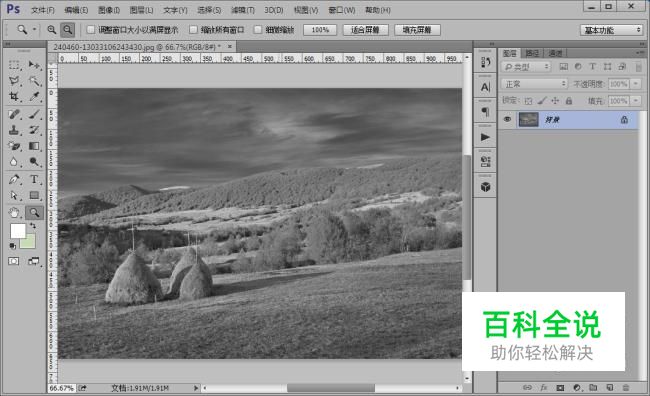The height and width of the screenshot is (396, 650).
Task: Change the screen mode
Action: coord(34,261)
